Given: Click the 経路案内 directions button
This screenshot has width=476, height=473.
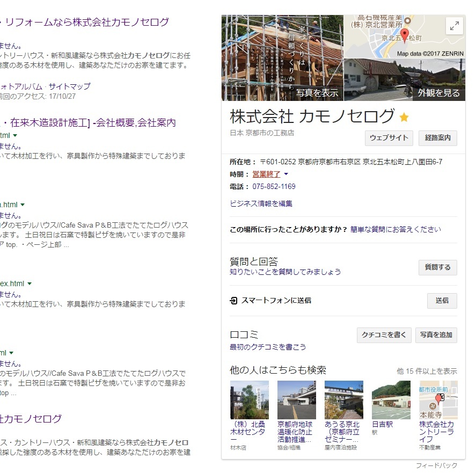Looking at the screenshot, I should click(x=438, y=138).
